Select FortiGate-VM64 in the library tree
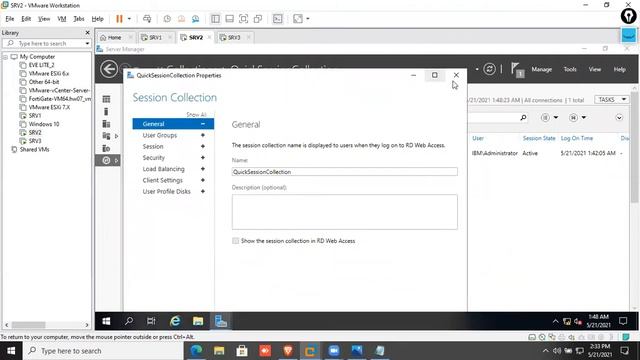The height and width of the screenshot is (360, 640). tap(59, 99)
